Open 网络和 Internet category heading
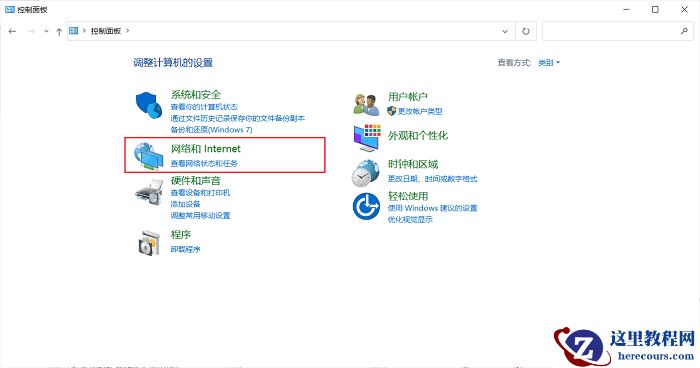The height and width of the screenshot is (368, 700). pos(205,149)
